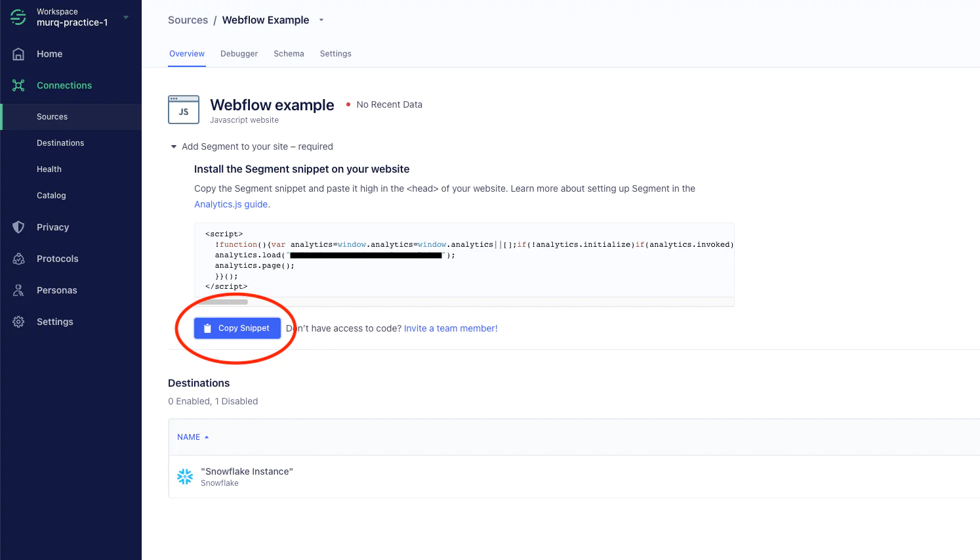Switch to the Debugger tab
Viewport: 980px width, 560px height.
tap(239, 54)
